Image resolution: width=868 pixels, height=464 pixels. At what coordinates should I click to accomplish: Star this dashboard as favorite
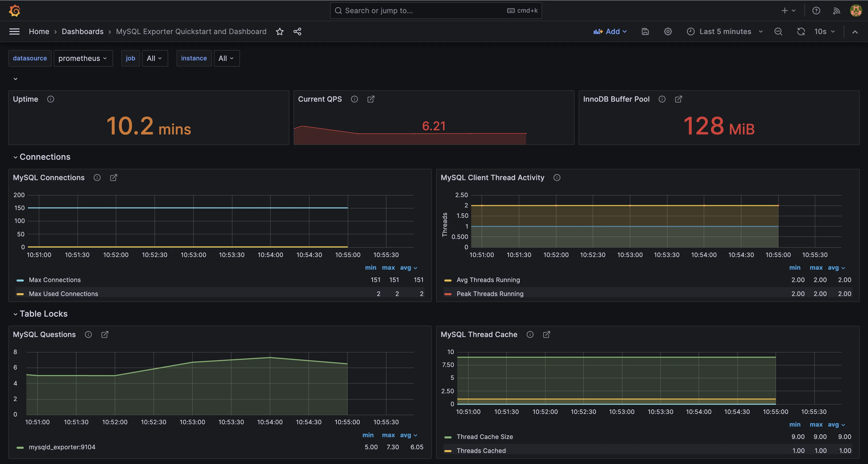280,32
